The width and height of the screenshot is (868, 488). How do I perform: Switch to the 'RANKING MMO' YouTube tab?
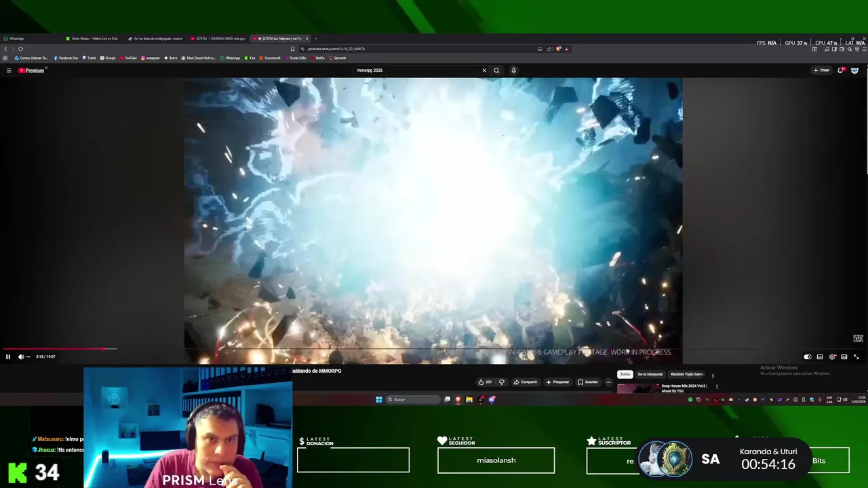pos(218,39)
